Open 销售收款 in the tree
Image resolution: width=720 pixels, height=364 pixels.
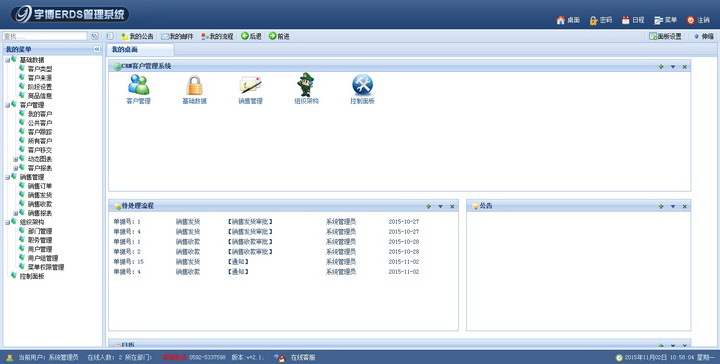(39, 204)
